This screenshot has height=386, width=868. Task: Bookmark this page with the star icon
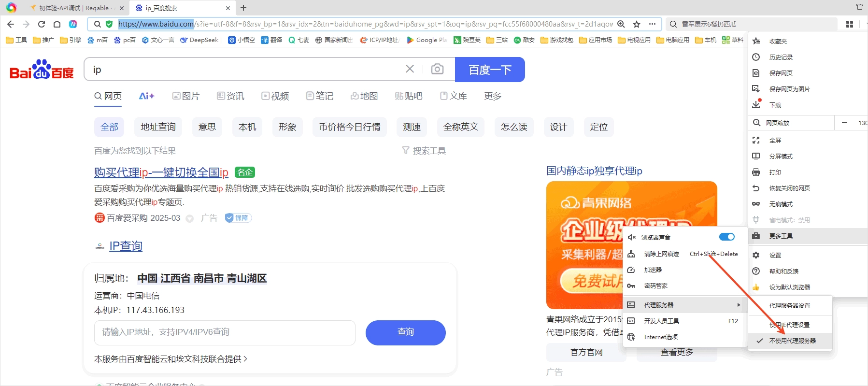pos(637,24)
